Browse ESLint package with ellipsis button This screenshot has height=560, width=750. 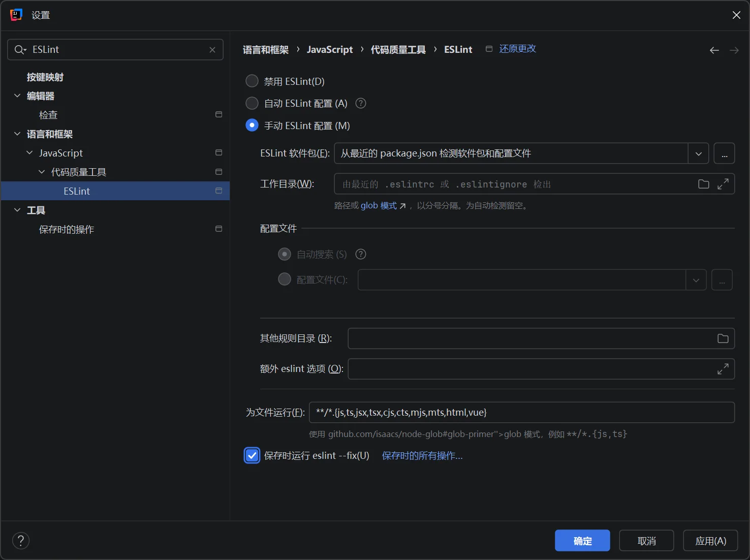(x=724, y=153)
